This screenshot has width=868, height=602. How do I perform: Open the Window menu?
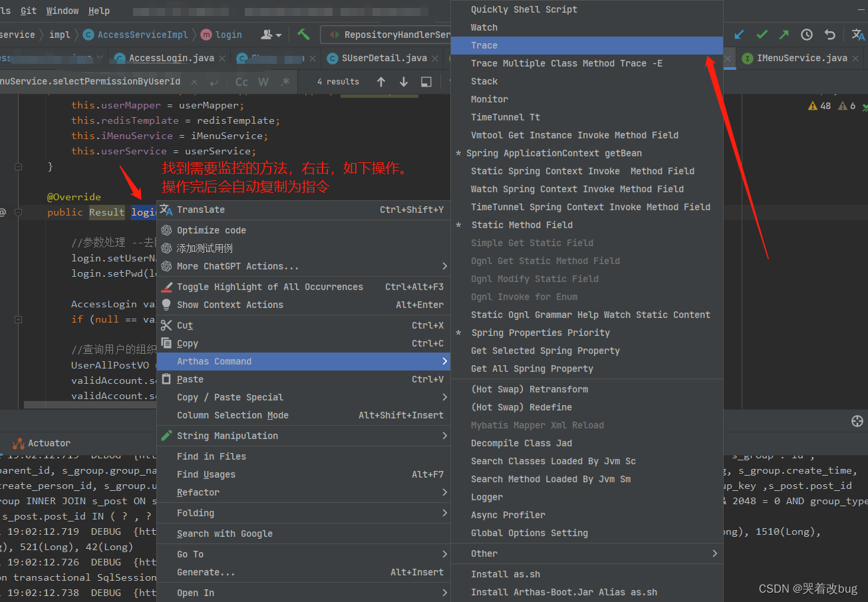pos(63,11)
